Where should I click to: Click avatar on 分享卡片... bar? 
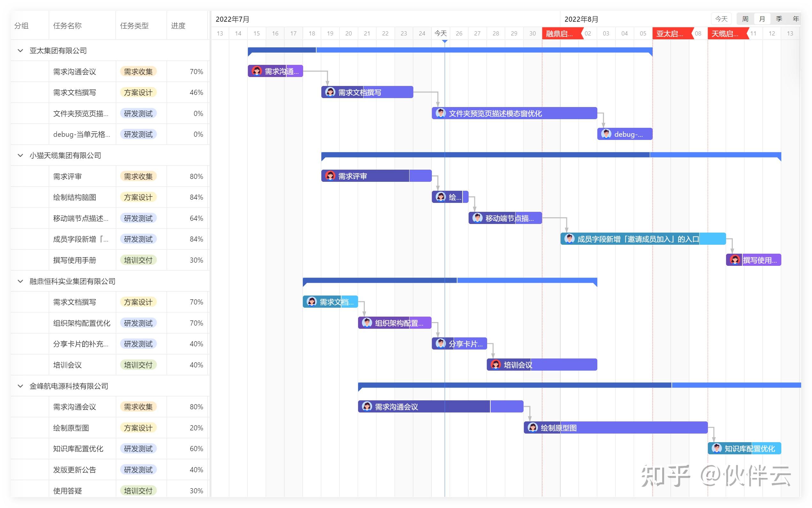pos(440,343)
